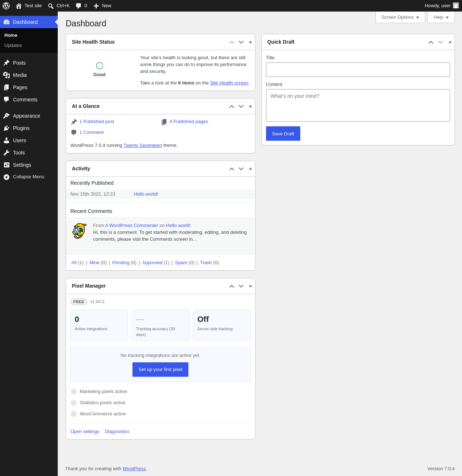Click the Tools wrench icon

click(6, 153)
